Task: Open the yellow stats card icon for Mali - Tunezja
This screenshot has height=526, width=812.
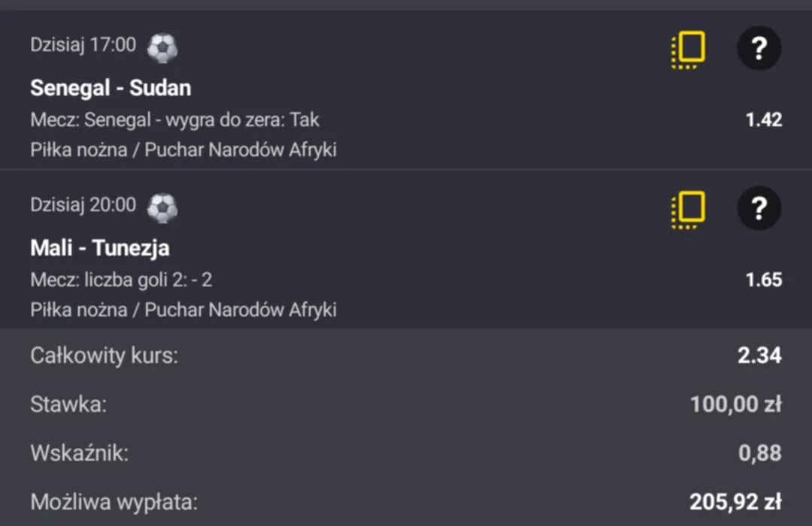Action: [686, 208]
